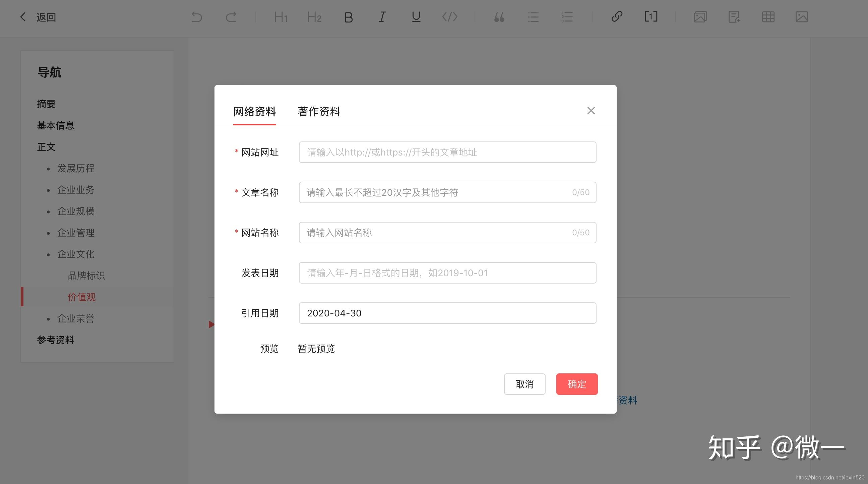868x484 pixels.
Task: Click the 确定 button
Action: pos(577,384)
